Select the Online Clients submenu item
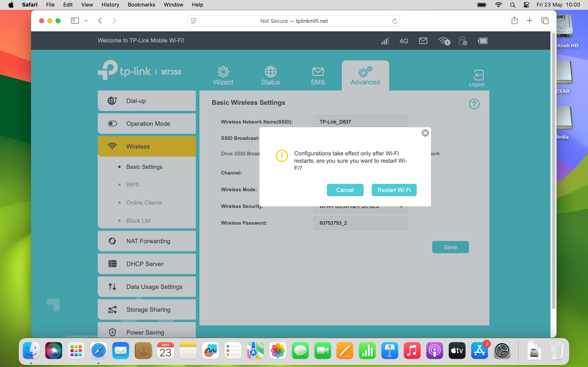588x367 pixels. click(144, 203)
